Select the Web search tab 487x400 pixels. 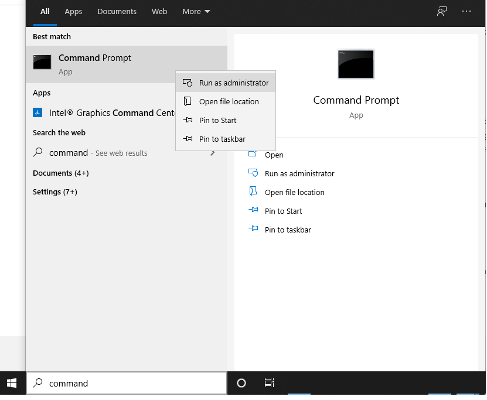click(159, 12)
